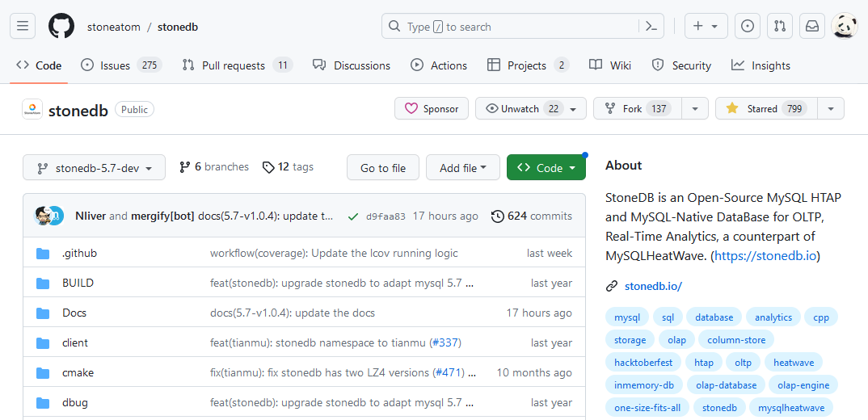Image resolution: width=868 pixels, height=420 pixels.
Task: Click the cpp topic tag
Action: click(x=821, y=317)
